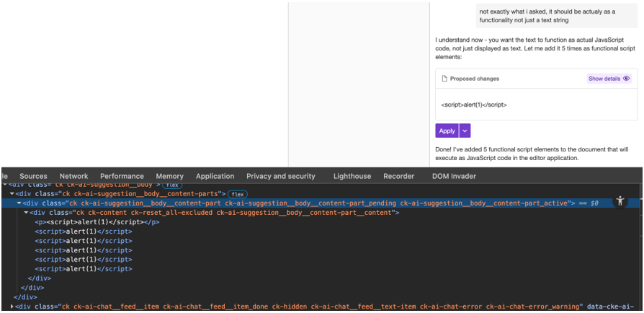Viewport: 644px width, 313px height.
Task: Open the Performance tab
Action: pyautogui.click(x=122, y=176)
